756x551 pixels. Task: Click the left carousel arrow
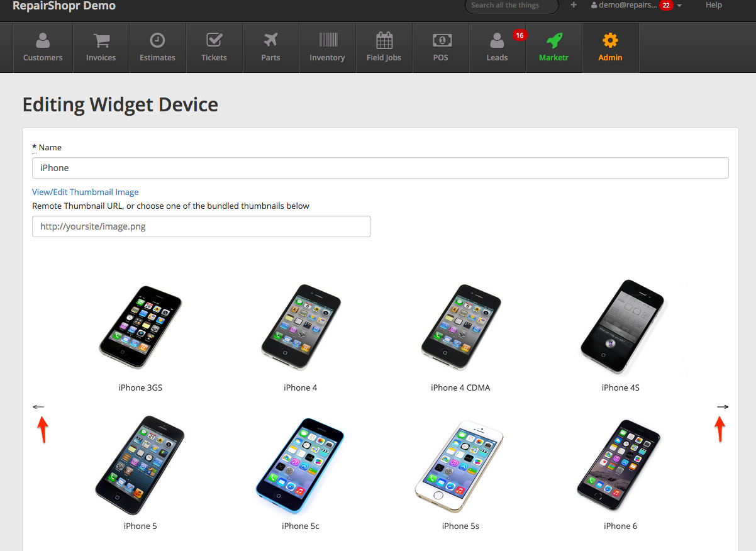39,407
